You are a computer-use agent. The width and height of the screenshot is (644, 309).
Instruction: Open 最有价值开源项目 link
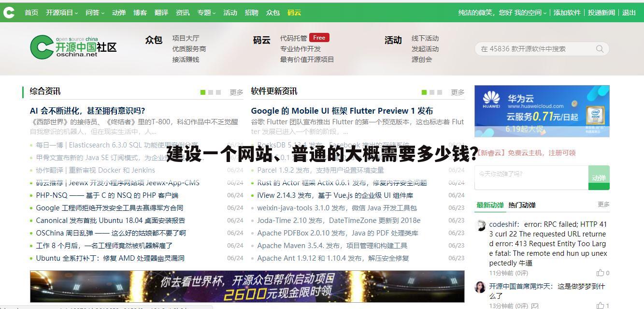pos(307,59)
